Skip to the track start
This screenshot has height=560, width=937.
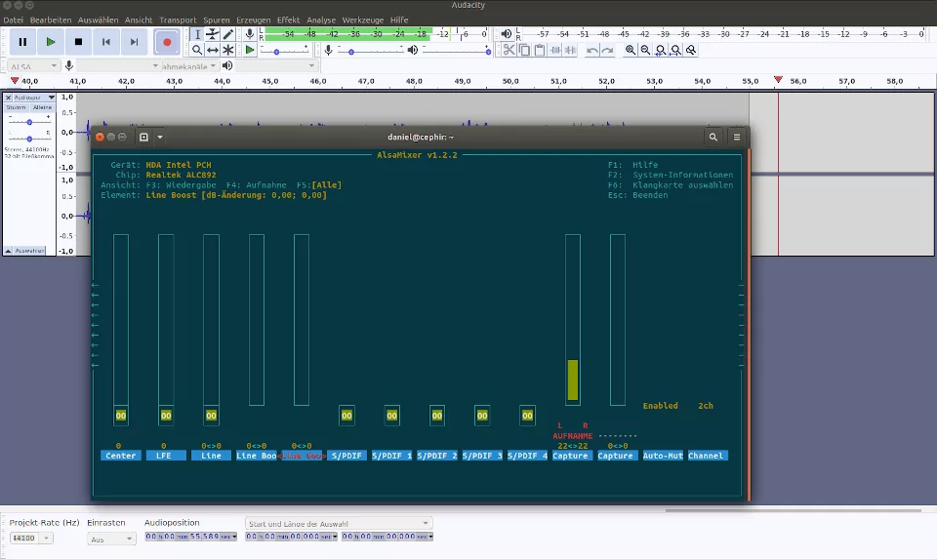tap(106, 42)
